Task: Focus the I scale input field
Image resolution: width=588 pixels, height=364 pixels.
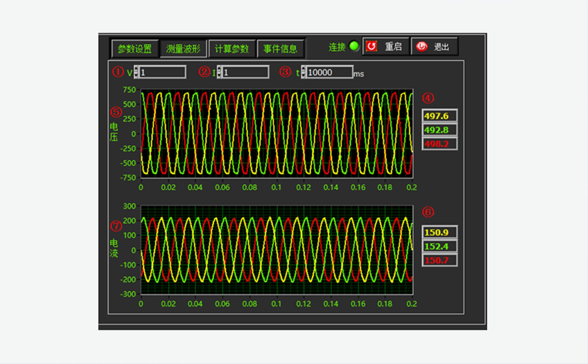Action: click(x=245, y=72)
